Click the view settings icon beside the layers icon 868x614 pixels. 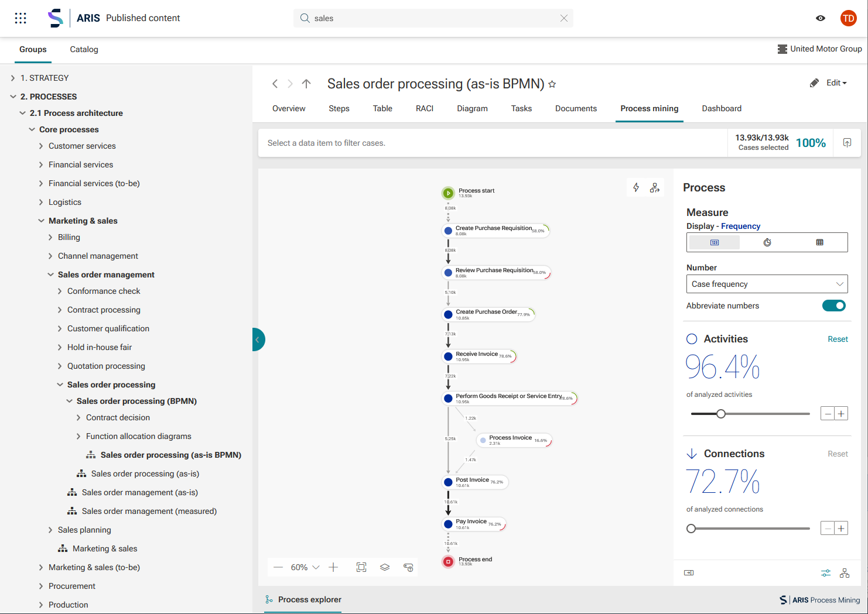tap(408, 567)
